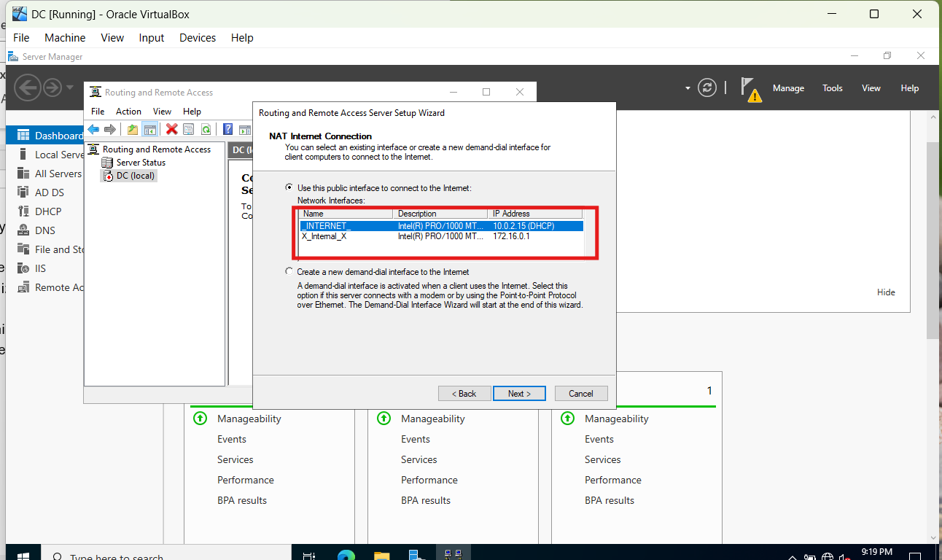
Task: Click the taskbar clock showing 9:19 PM
Action: pos(876,553)
